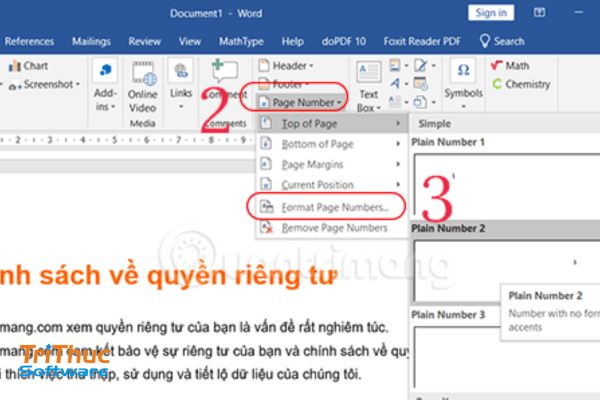Image resolution: width=600 pixels, height=400 pixels.
Task: Select Format Page Numbers option
Action: click(331, 207)
